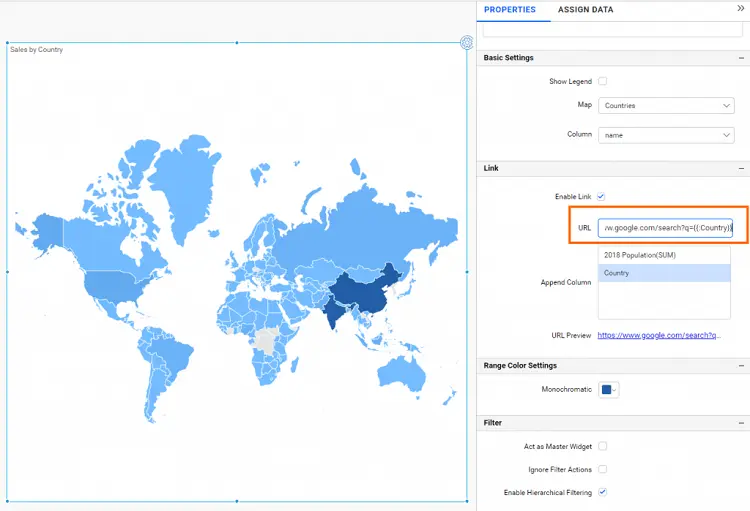Open the Column dropdown showing name

click(666, 135)
